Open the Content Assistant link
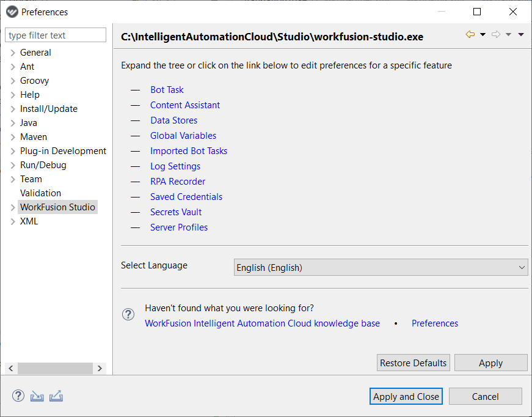 point(185,105)
